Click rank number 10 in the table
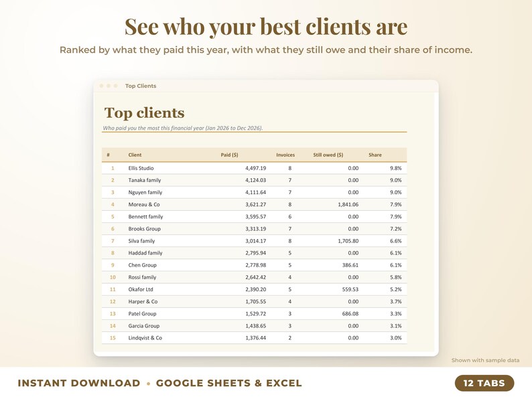Viewport: 532px width, 399px height. pos(113,277)
